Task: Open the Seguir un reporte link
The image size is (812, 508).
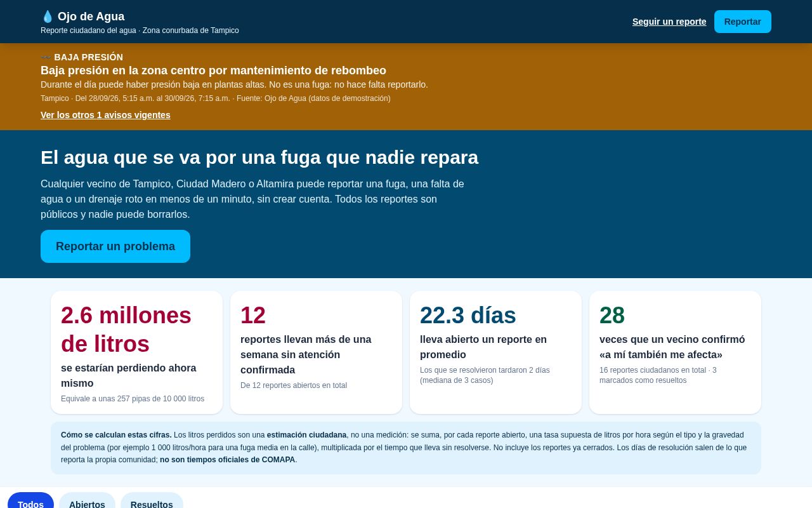Action: [x=669, y=22]
